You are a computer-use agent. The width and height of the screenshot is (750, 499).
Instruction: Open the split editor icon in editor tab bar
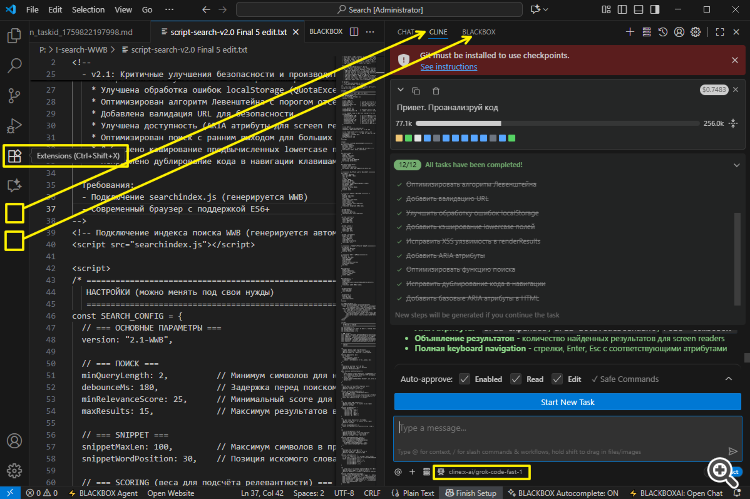[x=354, y=32]
